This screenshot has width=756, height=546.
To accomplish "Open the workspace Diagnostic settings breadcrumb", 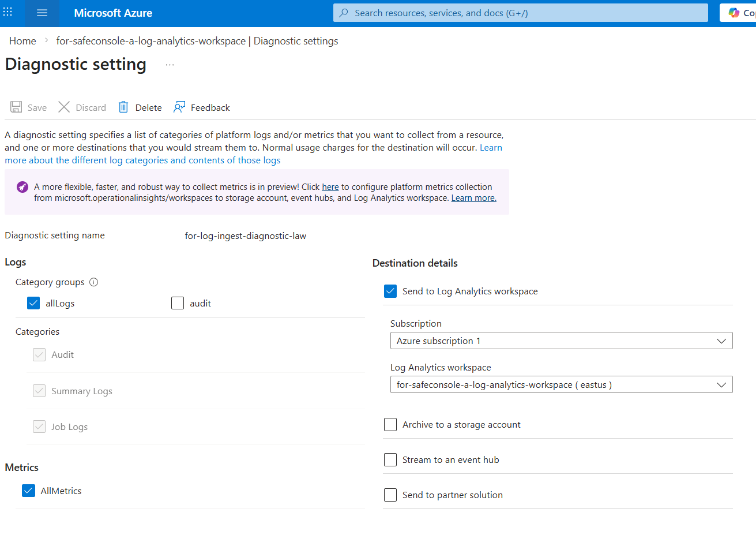I will pyautogui.click(x=197, y=41).
